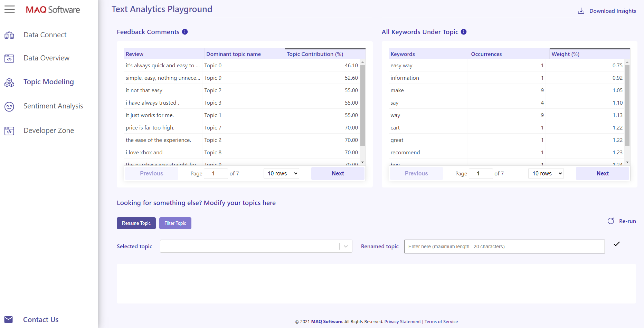Open the rows-per-page dropdown under Feedback Comments
Image resolution: width=644 pixels, height=328 pixels.
coord(281,173)
